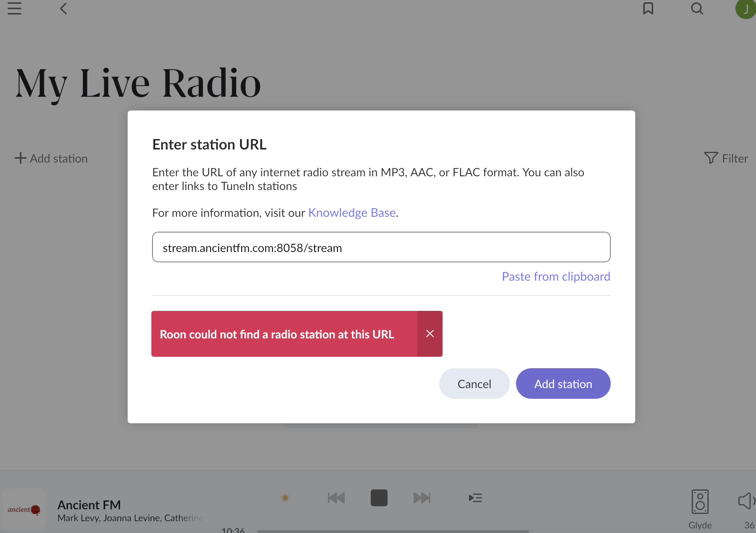Click Add station on My Live Radio page
756x533 pixels.
pos(51,158)
